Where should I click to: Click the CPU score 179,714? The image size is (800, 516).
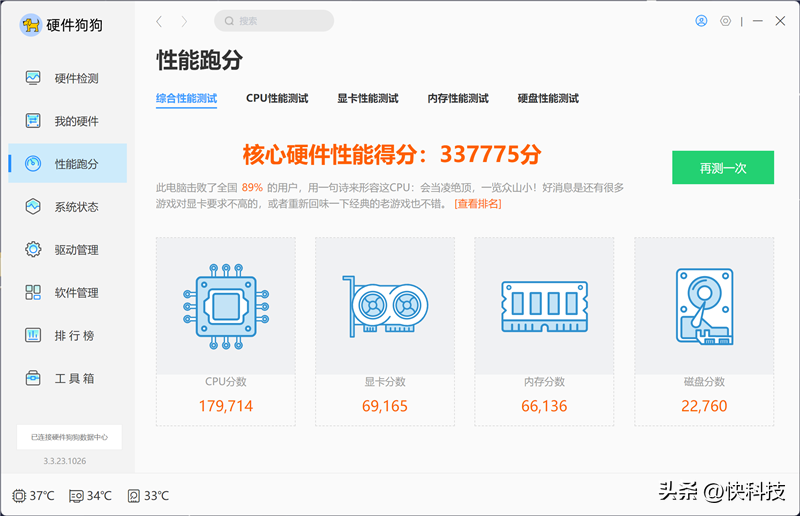(x=226, y=406)
